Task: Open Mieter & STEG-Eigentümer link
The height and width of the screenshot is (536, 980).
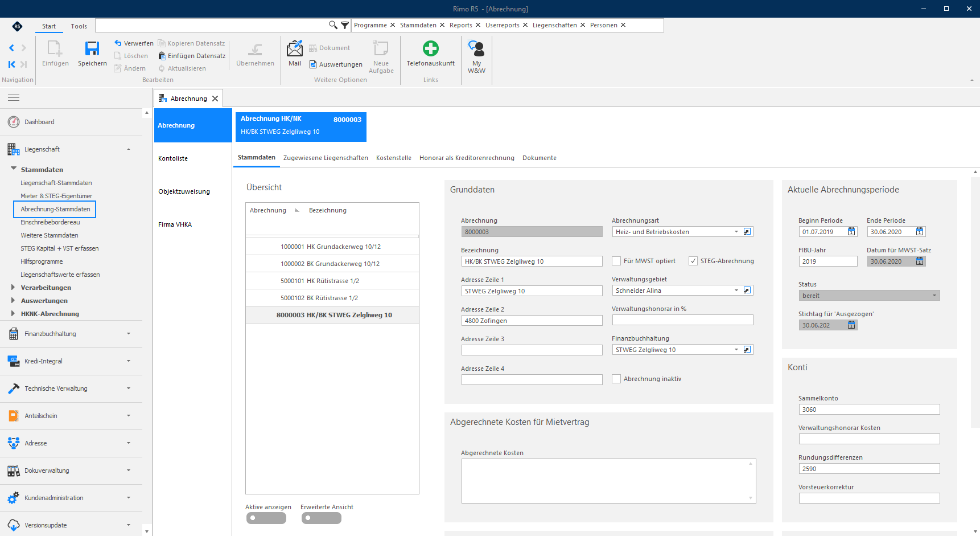Action: click(56, 196)
